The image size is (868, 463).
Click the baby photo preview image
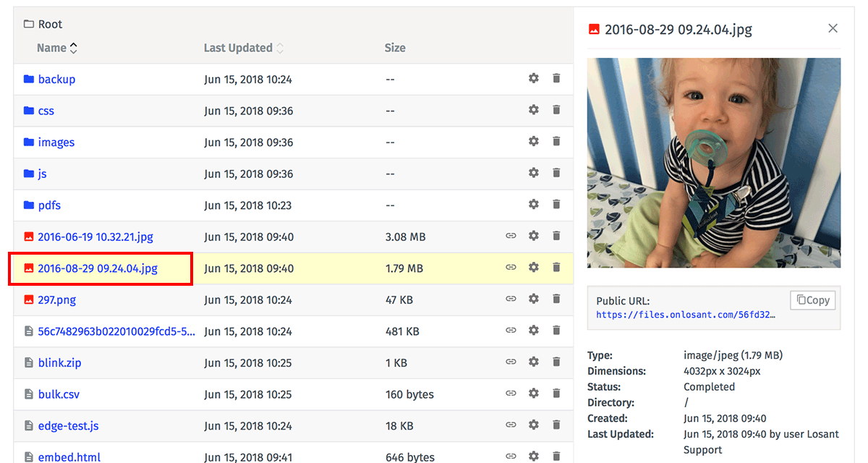click(x=714, y=163)
